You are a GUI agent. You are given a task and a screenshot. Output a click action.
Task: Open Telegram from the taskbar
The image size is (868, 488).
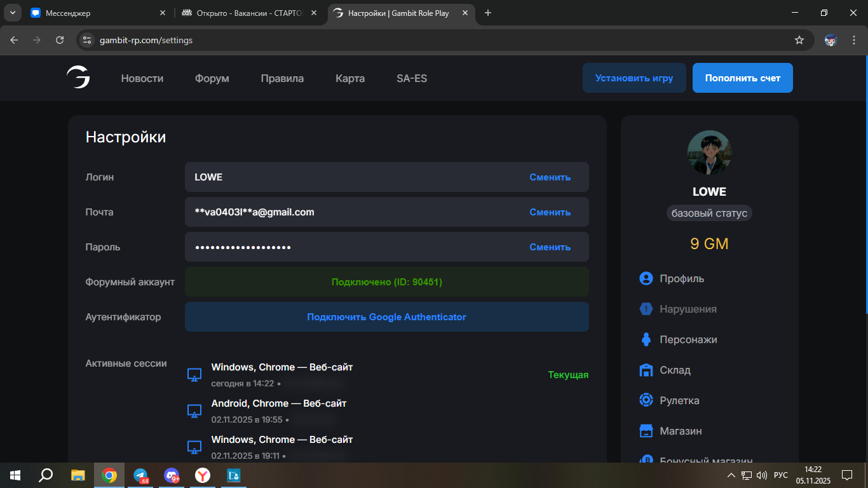tap(140, 475)
